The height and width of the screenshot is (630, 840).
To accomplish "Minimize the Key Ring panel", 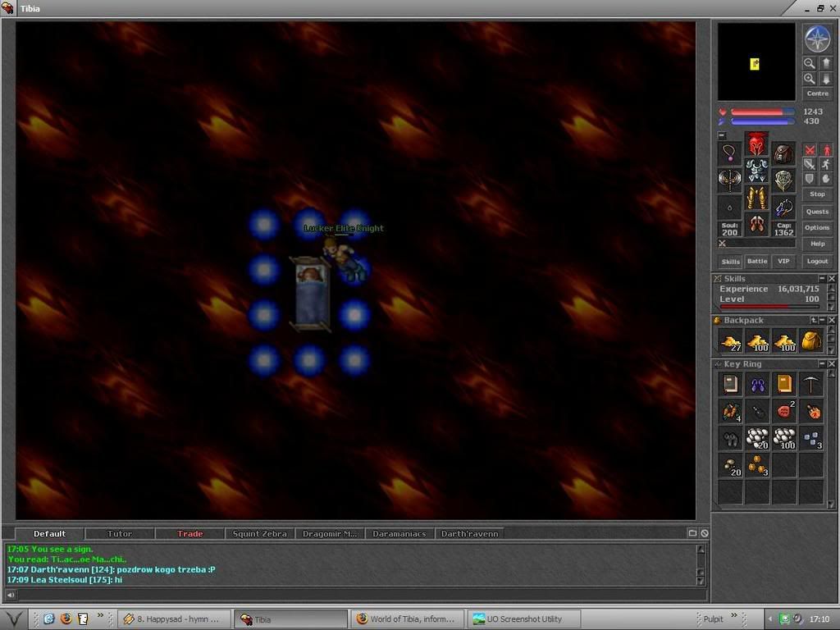I will [822, 363].
